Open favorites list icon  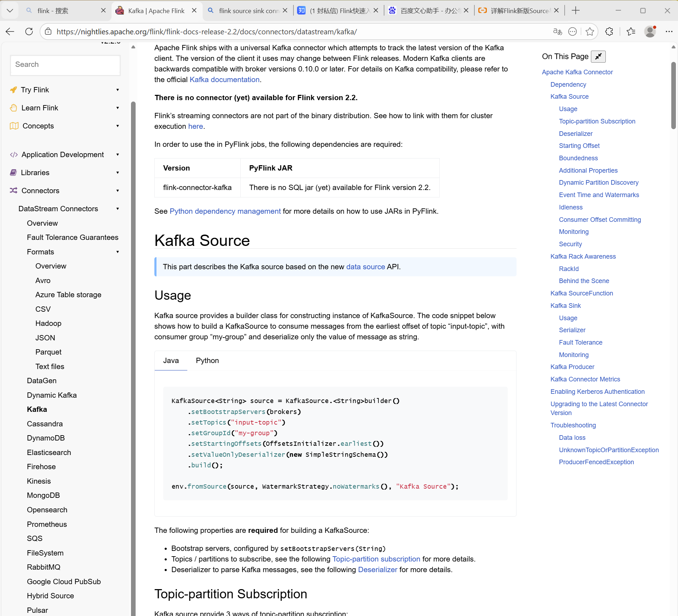(631, 32)
